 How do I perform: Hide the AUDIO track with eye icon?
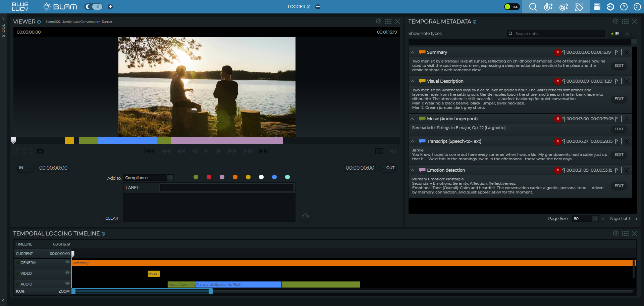[67, 284]
